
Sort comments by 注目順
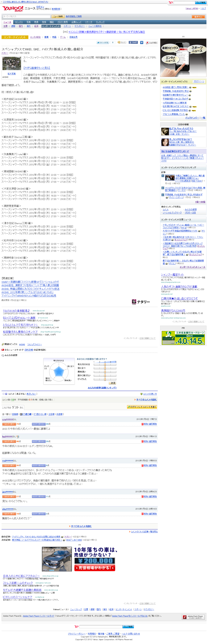click(x=51, y=414)
